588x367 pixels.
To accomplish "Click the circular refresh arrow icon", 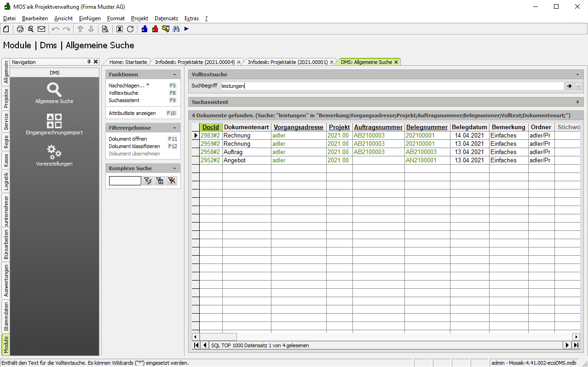I will coord(130,29).
